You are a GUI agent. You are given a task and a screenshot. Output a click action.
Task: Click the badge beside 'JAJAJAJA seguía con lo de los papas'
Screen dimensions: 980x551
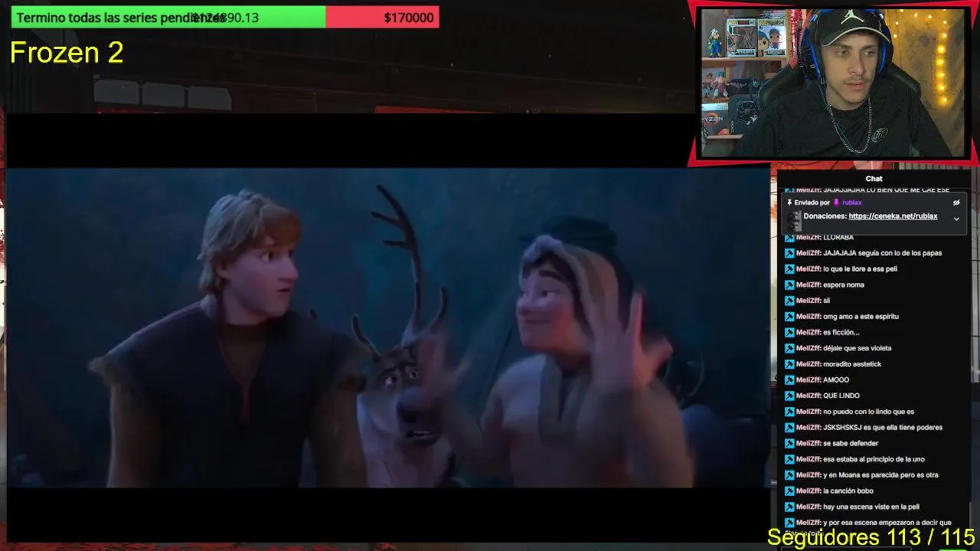click(x=789, y=253)
